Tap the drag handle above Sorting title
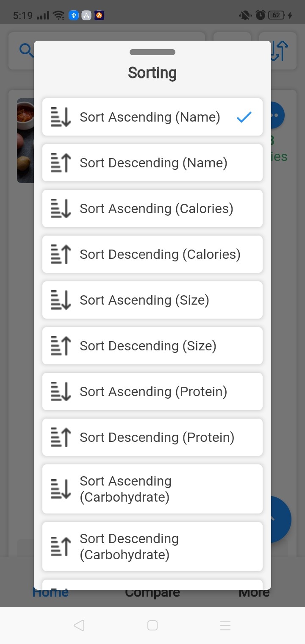 152,52
